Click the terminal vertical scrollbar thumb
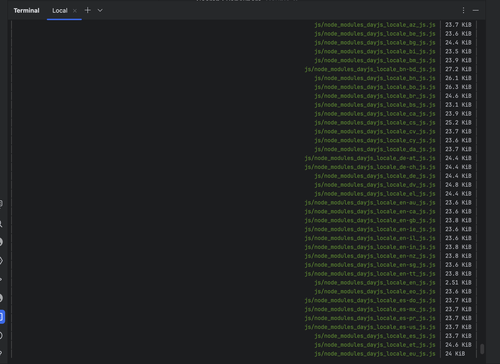 482,349
